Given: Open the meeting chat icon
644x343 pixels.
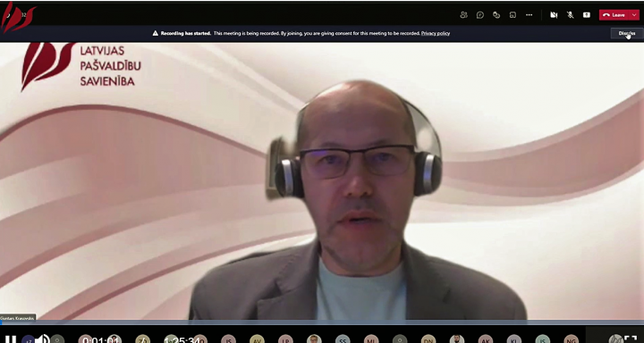Looking at the screenshot, I should [x=480, y=15].
